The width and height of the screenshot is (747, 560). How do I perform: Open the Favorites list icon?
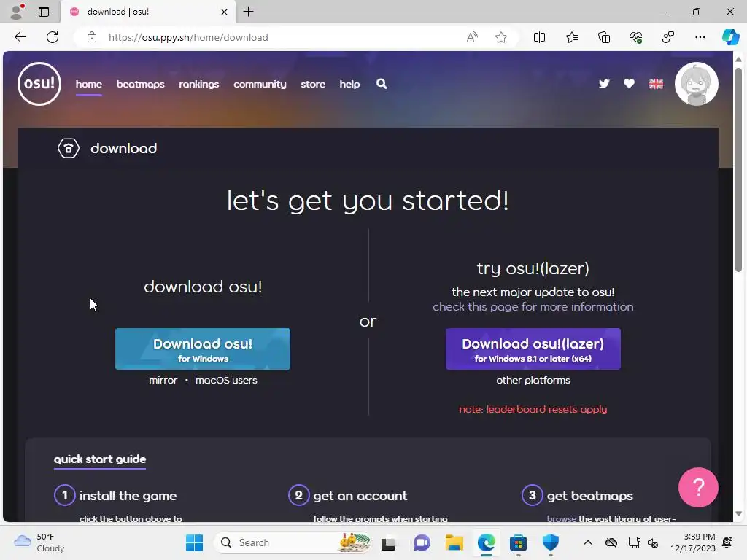(572, 37)
